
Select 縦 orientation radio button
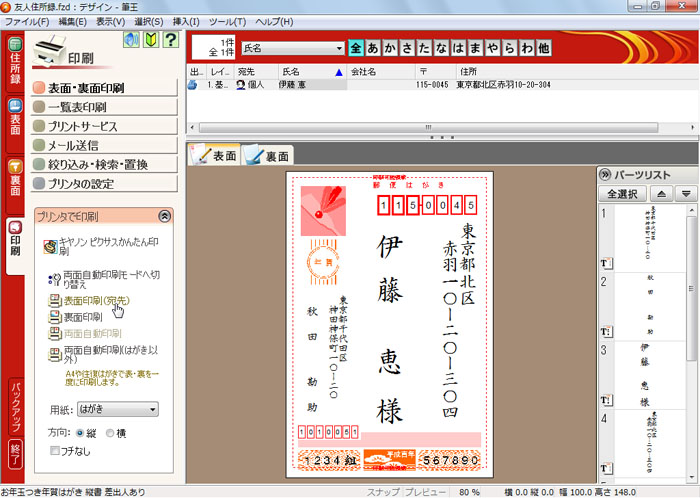(x=81, y=434)
